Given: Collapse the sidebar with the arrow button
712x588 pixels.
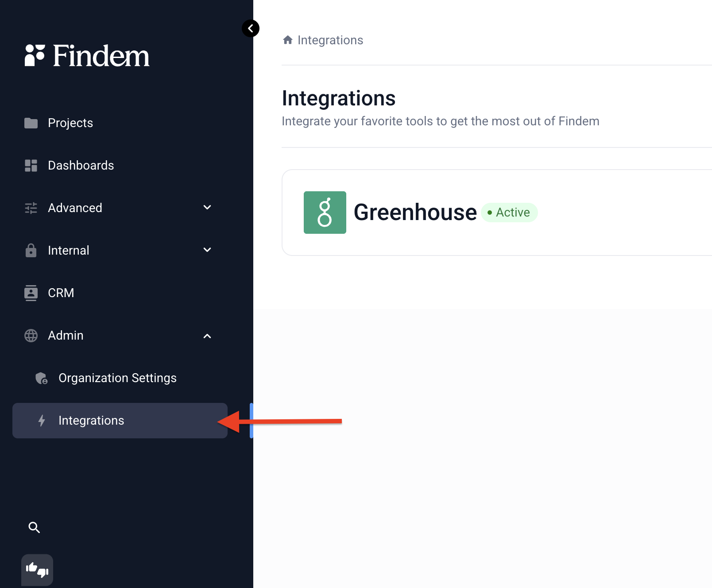Looking at the screenshot, I should (251, 28).
